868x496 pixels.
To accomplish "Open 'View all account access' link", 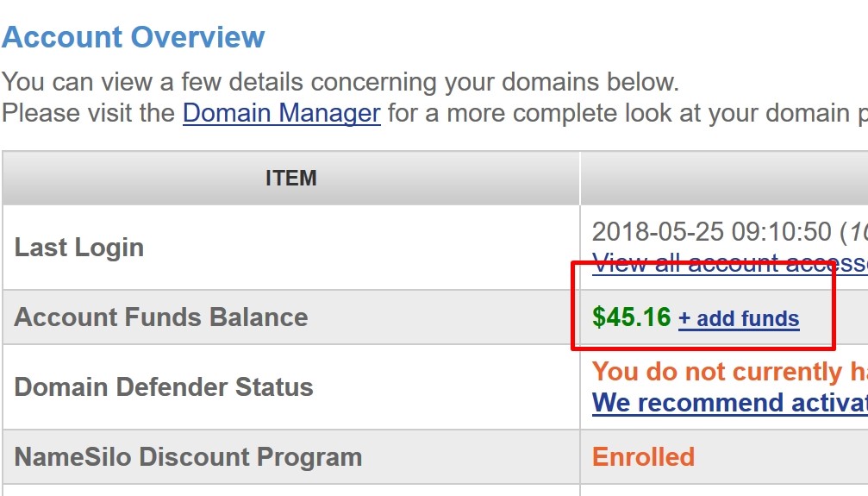I will coord(729,264).
